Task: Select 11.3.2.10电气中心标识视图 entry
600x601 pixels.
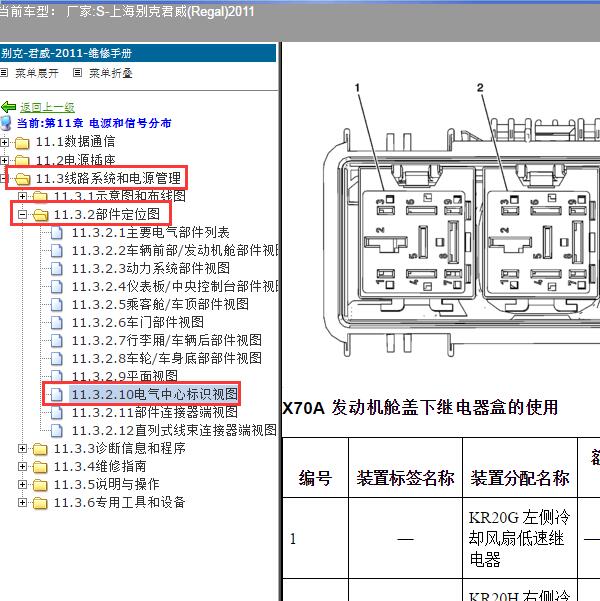Action: (x=155, y=394)
